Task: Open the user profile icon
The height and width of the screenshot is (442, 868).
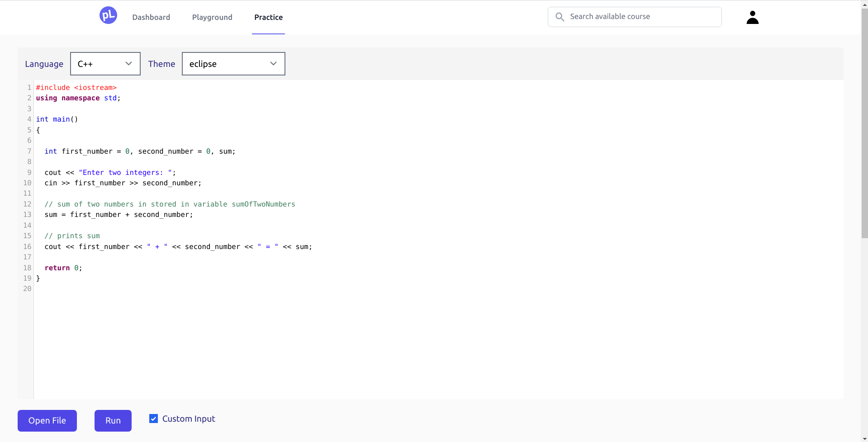Action: (752, 17)
